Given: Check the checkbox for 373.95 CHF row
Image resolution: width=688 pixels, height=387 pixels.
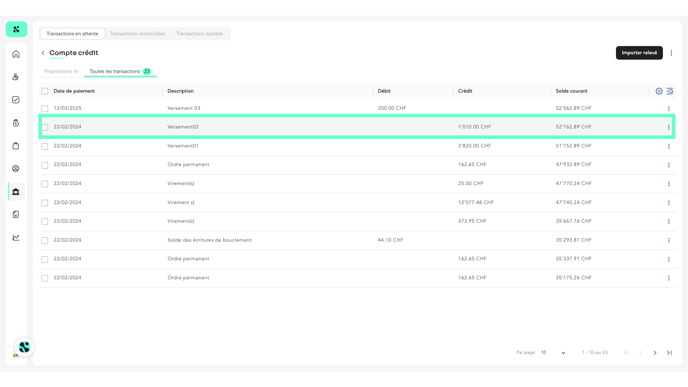Looking at the screenshot, I should click(45, 222).
